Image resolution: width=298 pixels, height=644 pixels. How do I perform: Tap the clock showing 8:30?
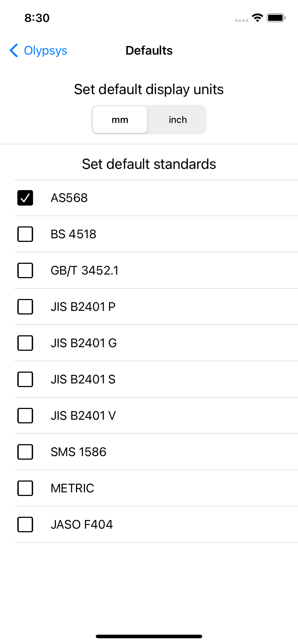pyautogui.click(x=37, y=18)
